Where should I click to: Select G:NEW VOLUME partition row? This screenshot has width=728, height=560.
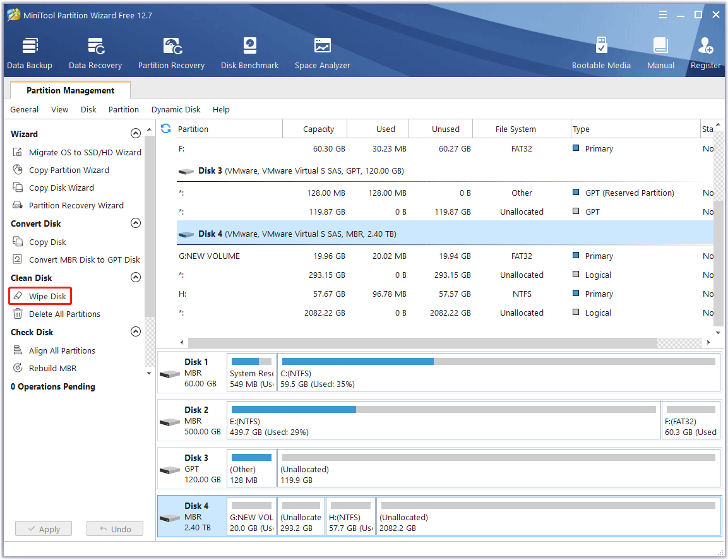pos(445,256)
